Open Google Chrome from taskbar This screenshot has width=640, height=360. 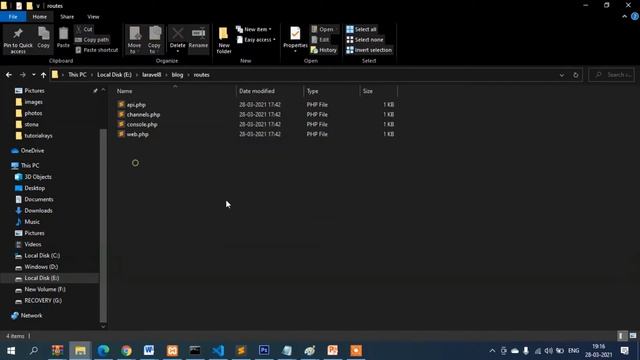(x=126, y=351)
